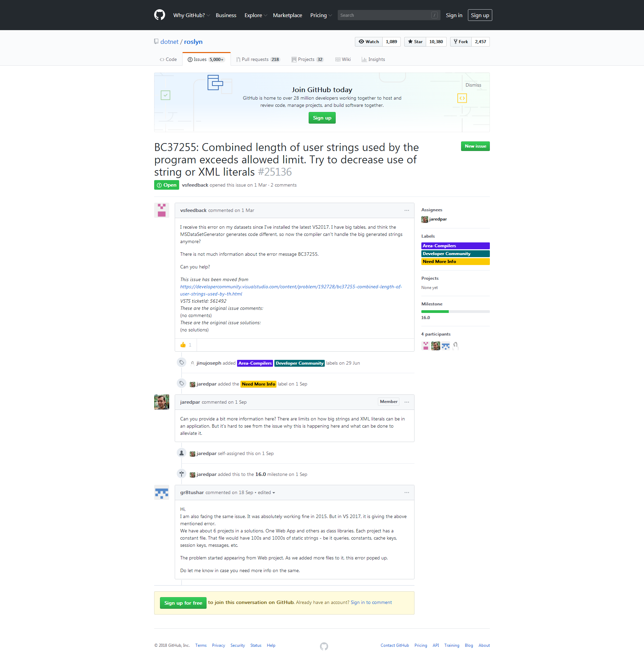Click jaredpar participant avatar in sidebar
The image size is (644, 668).
(435, 346)
